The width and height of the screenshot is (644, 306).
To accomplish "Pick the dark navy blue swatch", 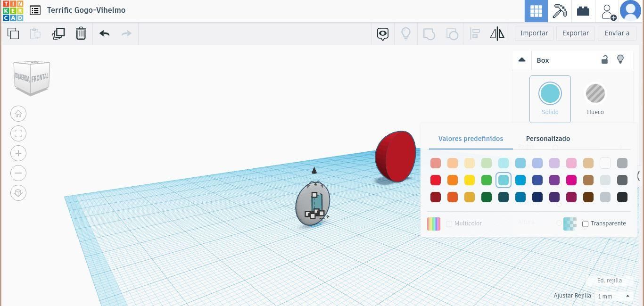I will [x=537, y=197].
